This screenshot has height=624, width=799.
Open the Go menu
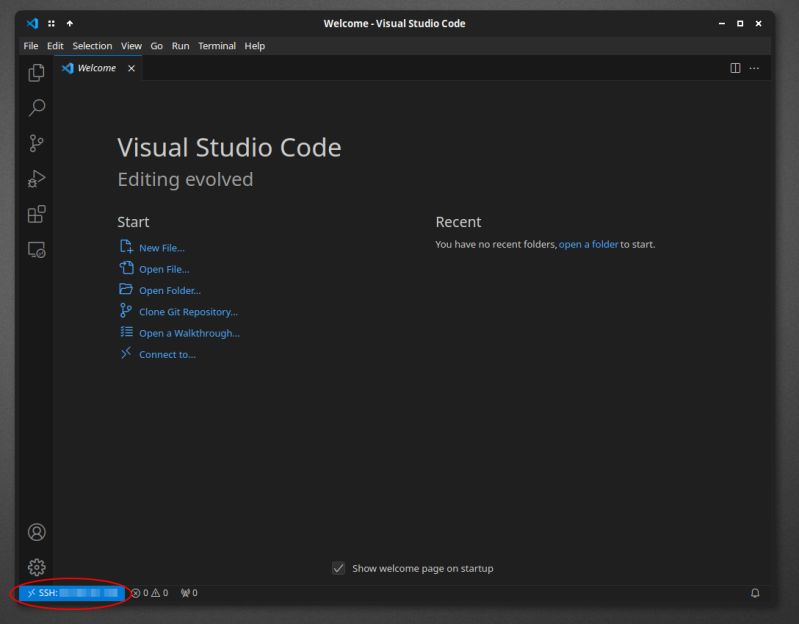click(156, 46)
